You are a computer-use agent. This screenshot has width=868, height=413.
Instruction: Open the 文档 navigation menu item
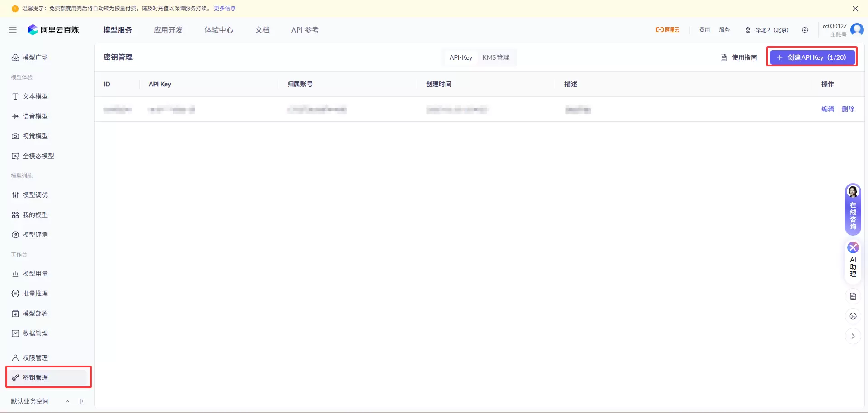[x=262, y=30]
